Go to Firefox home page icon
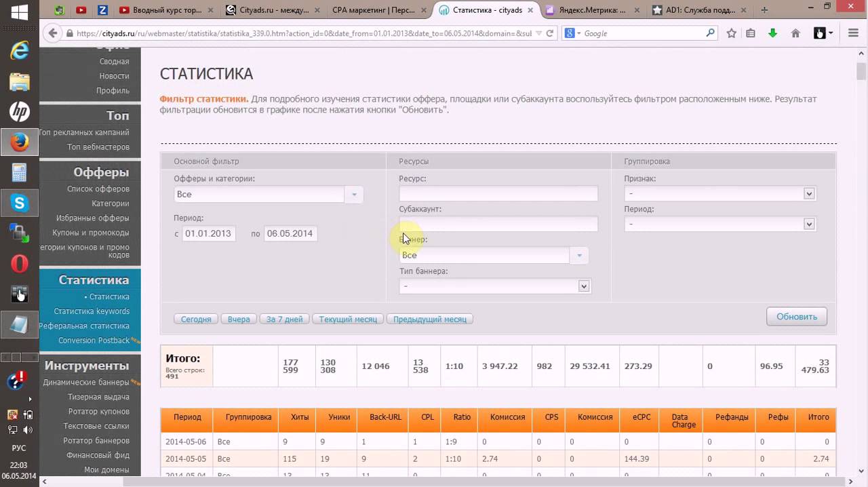 point(796,33)
